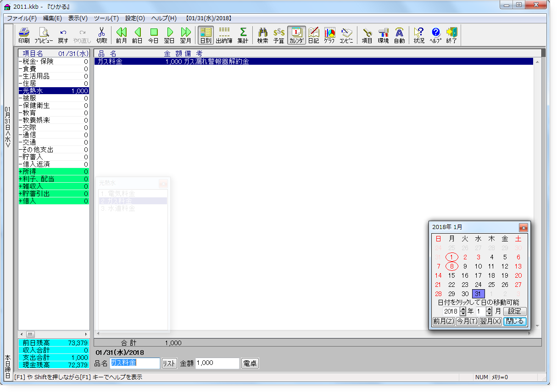Screen dimensions: 557x392
Task: Toggle the 日別 daily view button
Action: (206, 35)
